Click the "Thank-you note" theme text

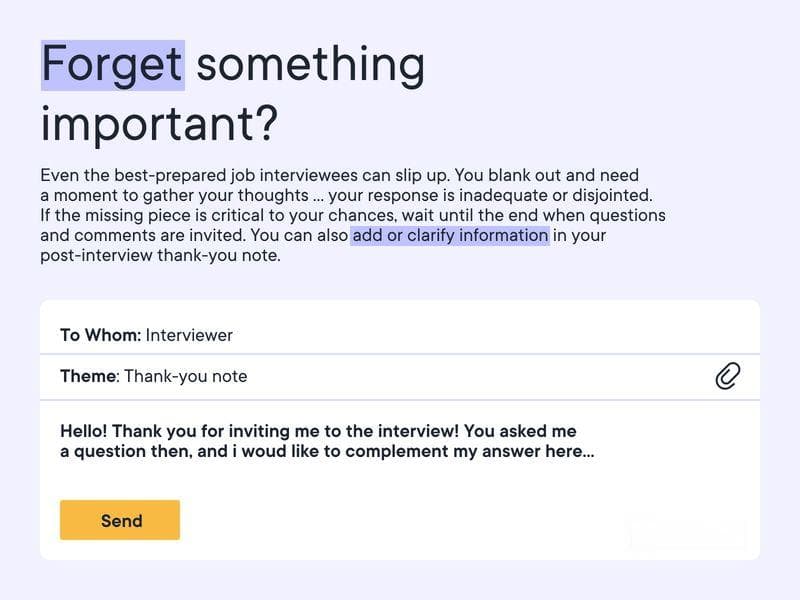(x=186, y=377)
